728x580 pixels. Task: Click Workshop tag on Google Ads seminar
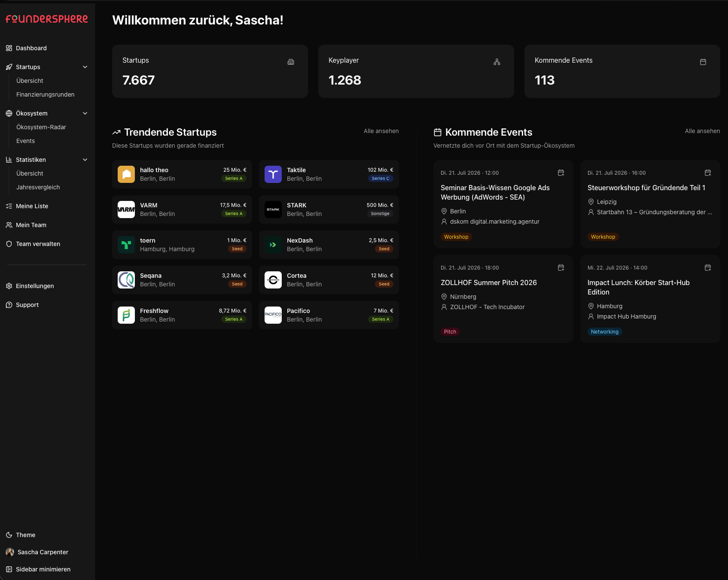click(x=456, y=237)
